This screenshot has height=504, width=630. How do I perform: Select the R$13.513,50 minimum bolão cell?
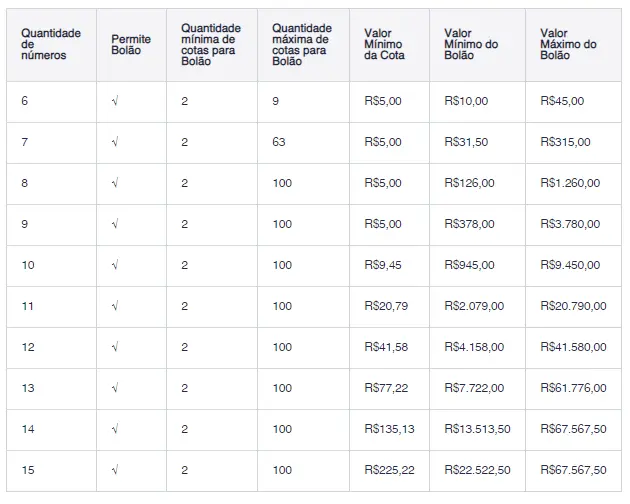[478, 429]
